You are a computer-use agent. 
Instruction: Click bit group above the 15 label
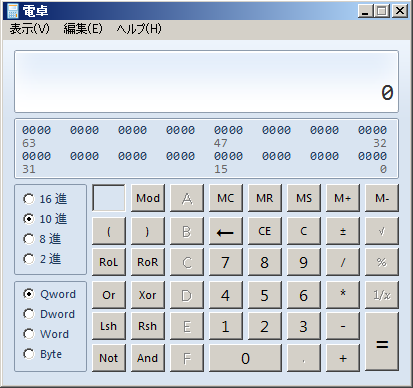(228, 156)
